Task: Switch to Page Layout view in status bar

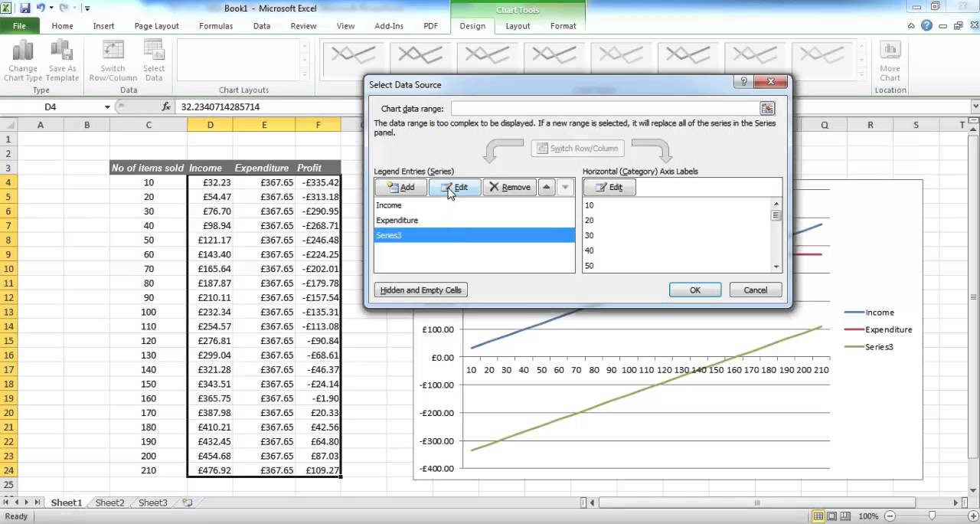Action: 832,516
